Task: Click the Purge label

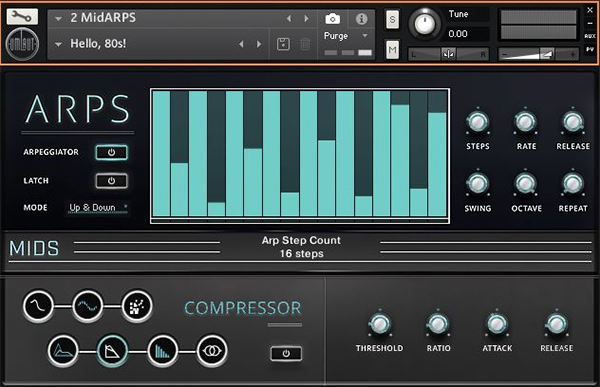Action: pyautogui.click(x=336, y=36)
